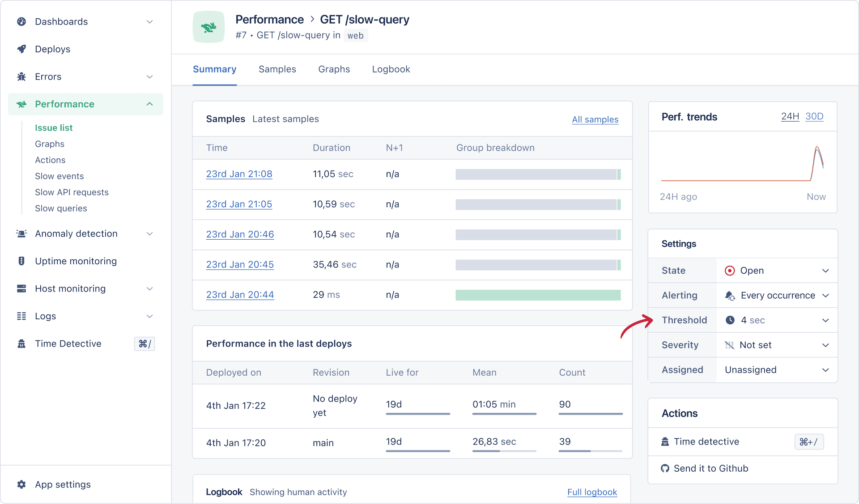Click the 23rd Jan 21:08 sample entry

(239, 174)
